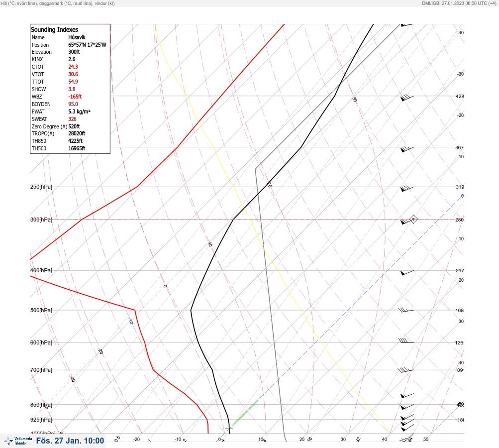Click the wind barb at 600 hPa
This screenshot has height=448, width=499.
[x=406, y=340]
